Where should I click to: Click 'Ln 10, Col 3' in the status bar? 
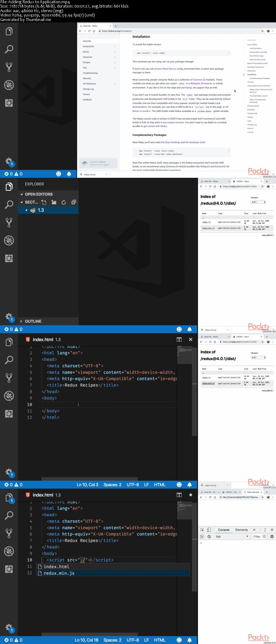click(x=87, y=485)
